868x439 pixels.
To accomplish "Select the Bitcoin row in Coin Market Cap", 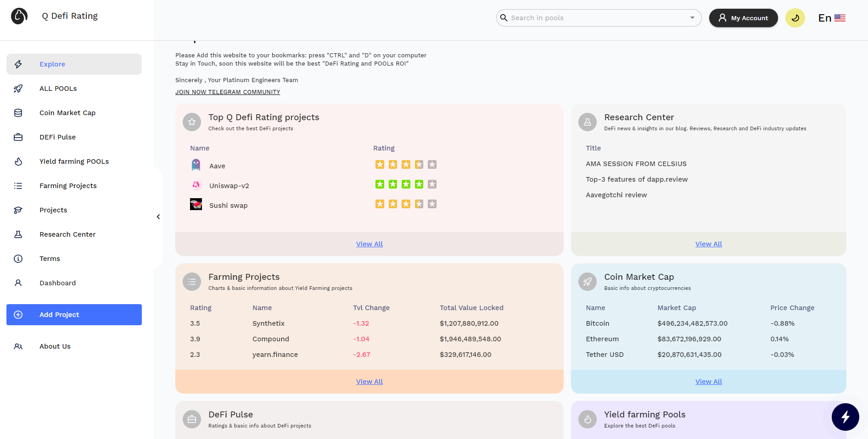I will tap(709, 323).
